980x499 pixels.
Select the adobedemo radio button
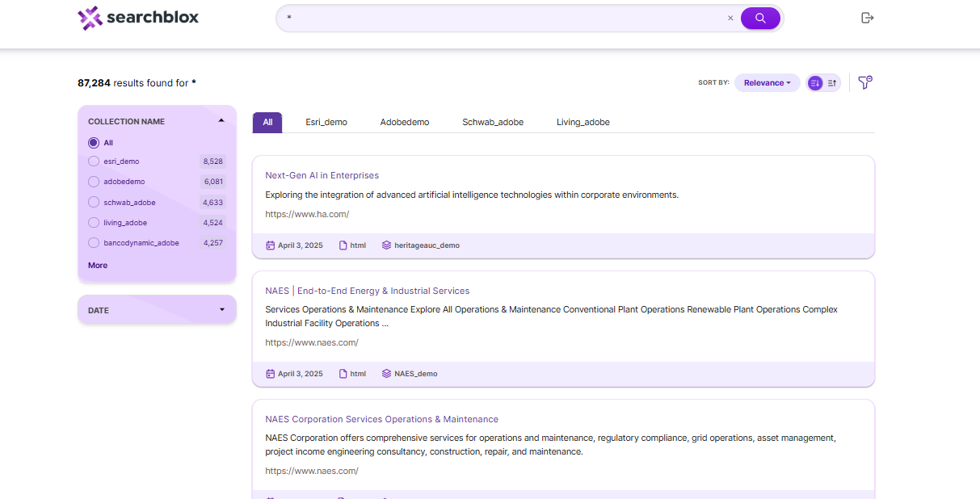click(94, 182)
